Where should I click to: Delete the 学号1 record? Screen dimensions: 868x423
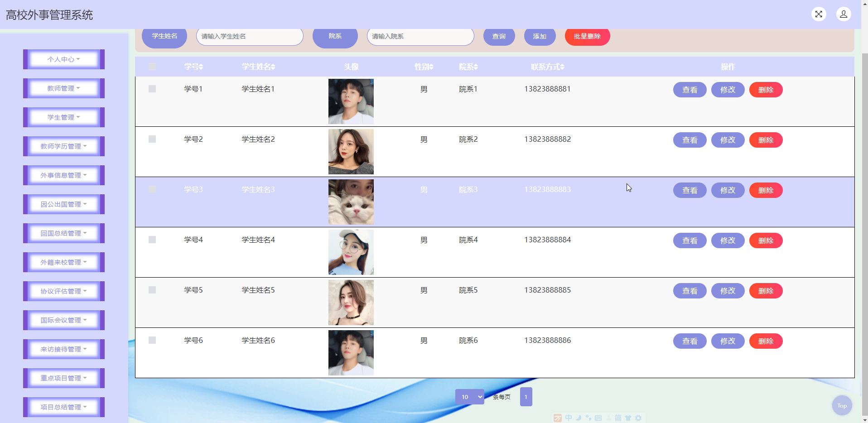766,90
